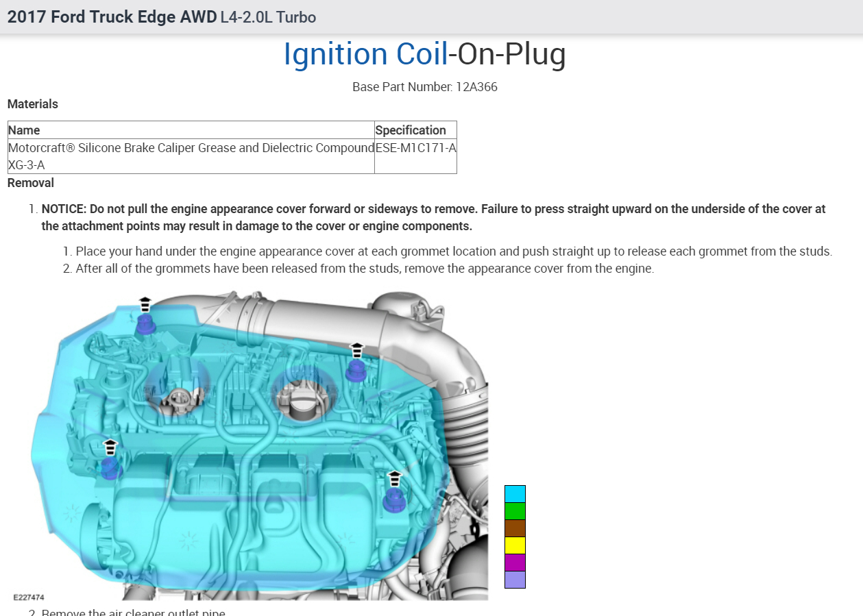Screen dimensions: 863x616
Task: Click the 'E227474' illustration ID label
Action: [x=29, y=597]
